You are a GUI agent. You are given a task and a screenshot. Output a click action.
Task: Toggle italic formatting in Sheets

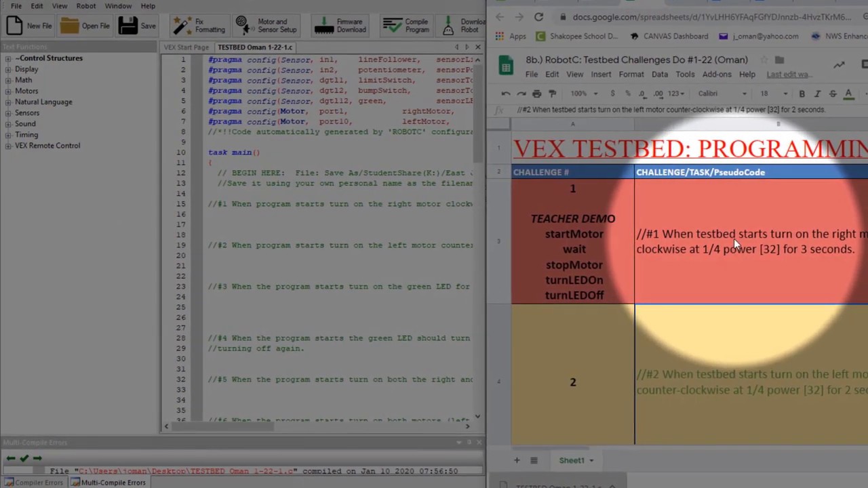click(x=817, y=94)
